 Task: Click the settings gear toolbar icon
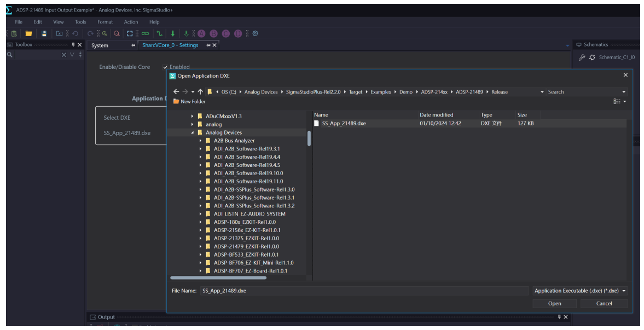pos(256,34)
